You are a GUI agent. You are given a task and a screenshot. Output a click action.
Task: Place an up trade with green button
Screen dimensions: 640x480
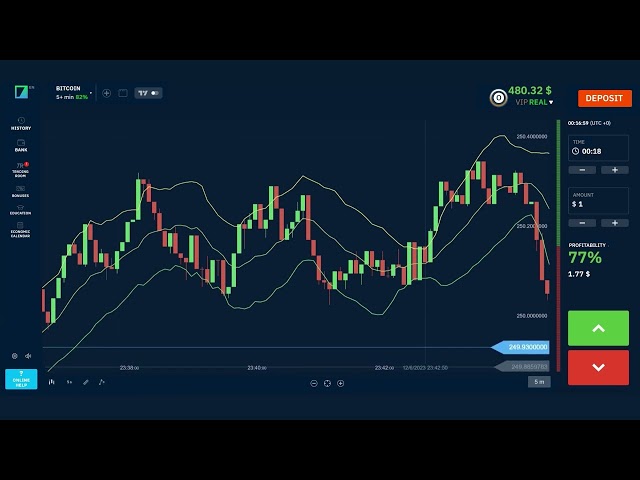(598, 328)
